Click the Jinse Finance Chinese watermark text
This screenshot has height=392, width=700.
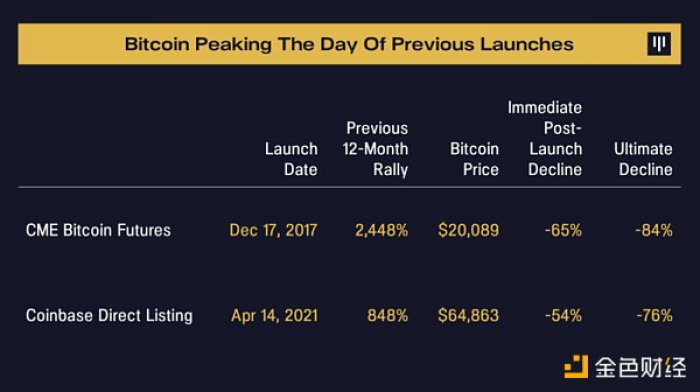click(640, 367)
